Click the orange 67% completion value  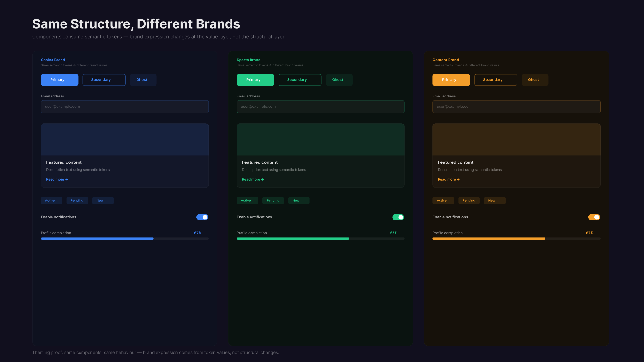pyautogui.click(x=590, y=233)
